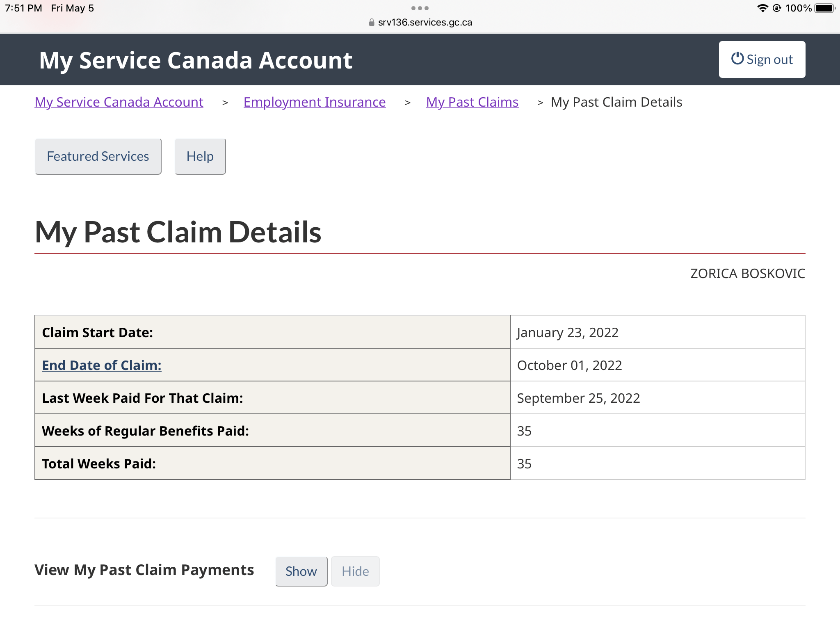Image resolution: width=840 pixels, height=630 pixels.
Task: Show my past claim payments
Action: click(301, 571)
